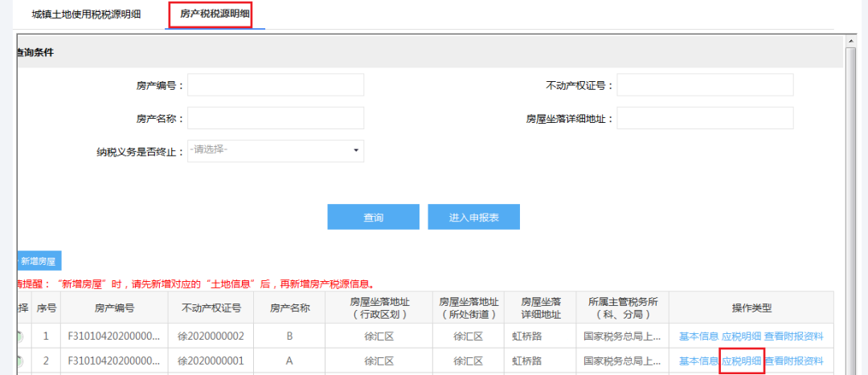Open 基本信息 link for property B
This screenshot has width=868, height=375.
[698, 336]
